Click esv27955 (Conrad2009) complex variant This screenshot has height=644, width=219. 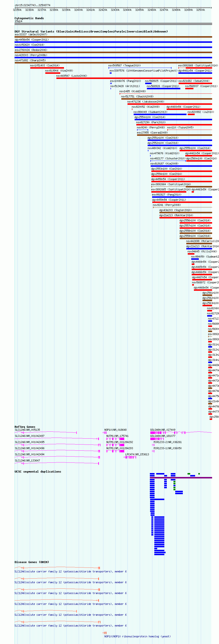point(174,135)
